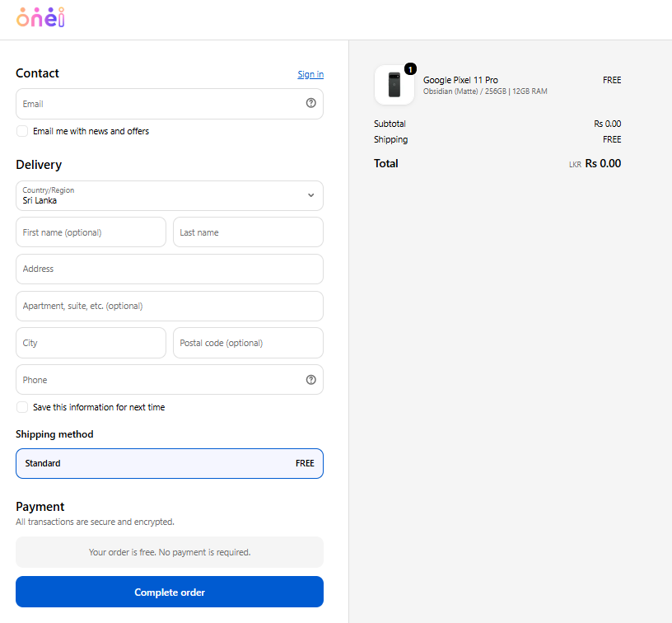Click the 'Your order is free' notice
The height and width of the screenshot is (623, 672).
[170, 552]
